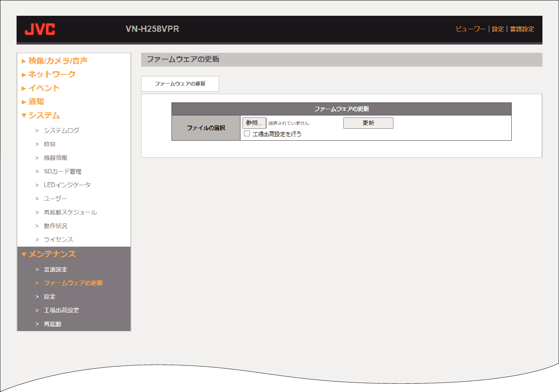559x392 pixels.
Task: Open SDカード管理 in the sidebar
Action: [63, 171]
